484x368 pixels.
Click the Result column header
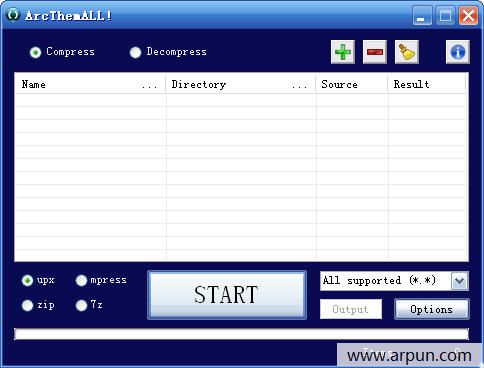click(427, 84)
